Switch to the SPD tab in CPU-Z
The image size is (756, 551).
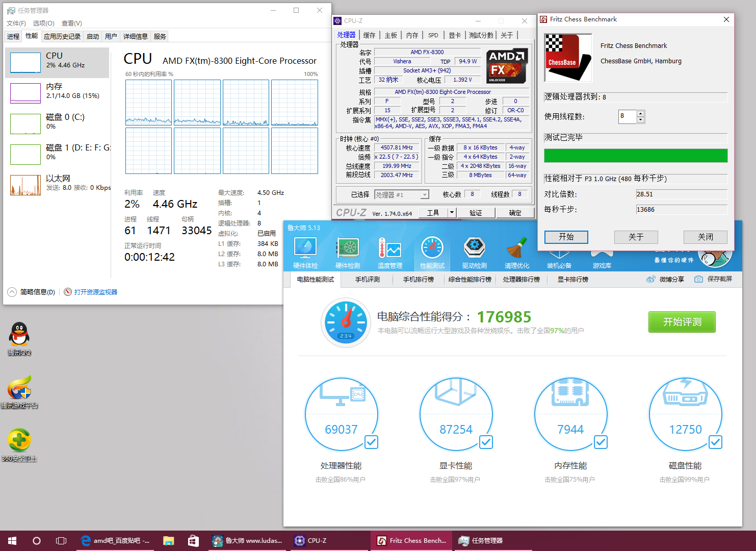point(433,35)
